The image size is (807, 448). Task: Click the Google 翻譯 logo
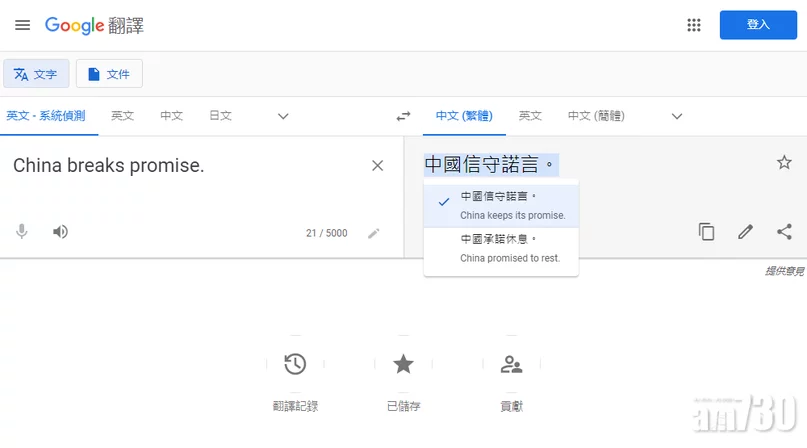coord(94,25)
